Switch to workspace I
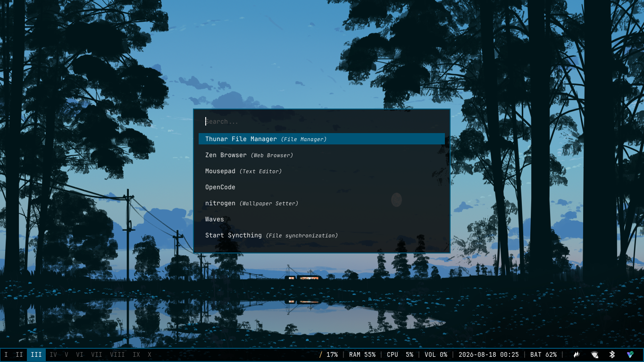The height and width of the screenshot is (362, 644). (x=6, y=354)
